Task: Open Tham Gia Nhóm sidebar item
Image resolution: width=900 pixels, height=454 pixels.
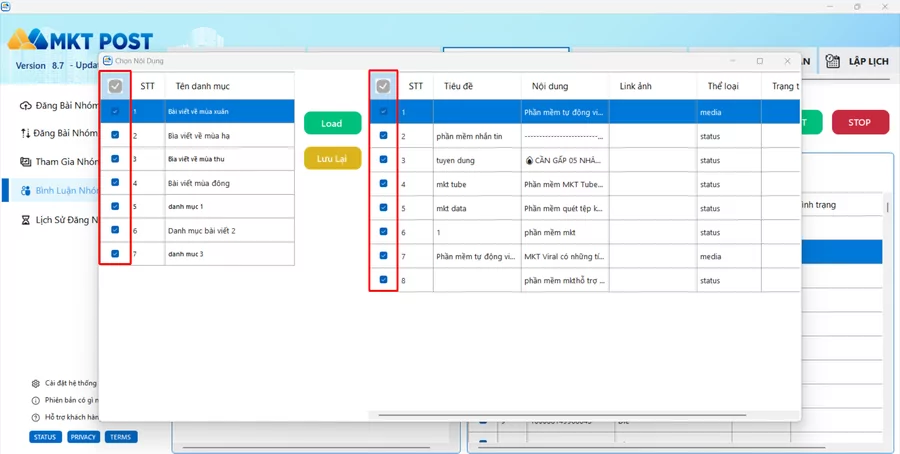Action: pyautogui.click(x=59, y=162)
